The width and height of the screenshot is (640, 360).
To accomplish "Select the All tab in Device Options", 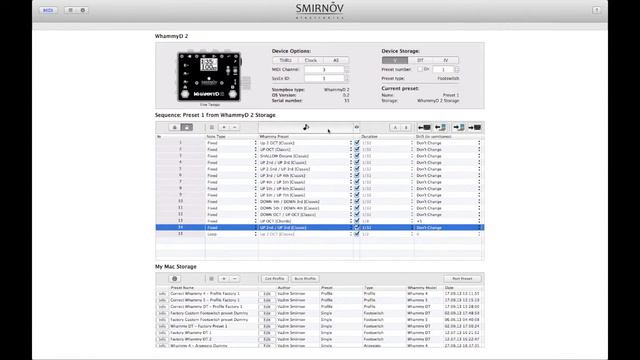I will 336,60.
